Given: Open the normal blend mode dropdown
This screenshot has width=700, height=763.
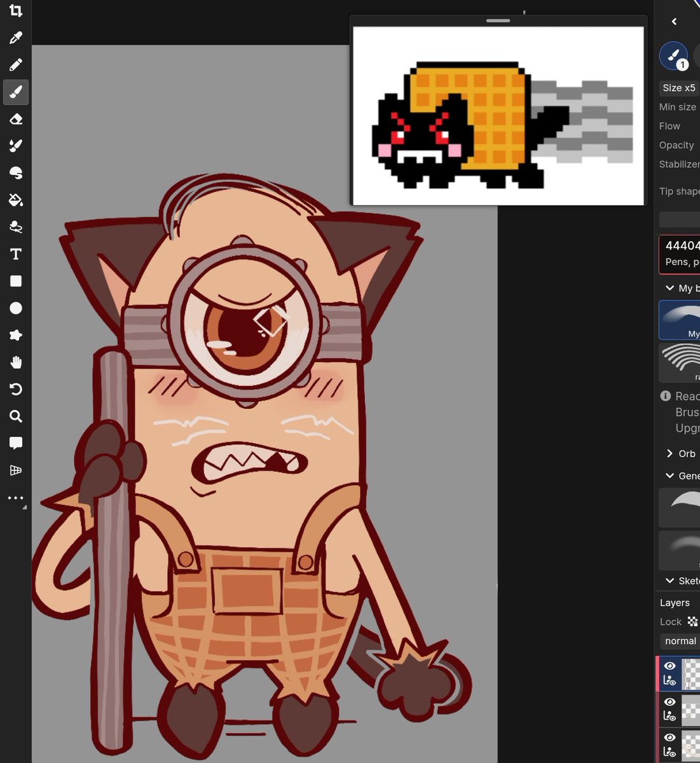Looking at the screenshot, I should click(x=680, y=641).
